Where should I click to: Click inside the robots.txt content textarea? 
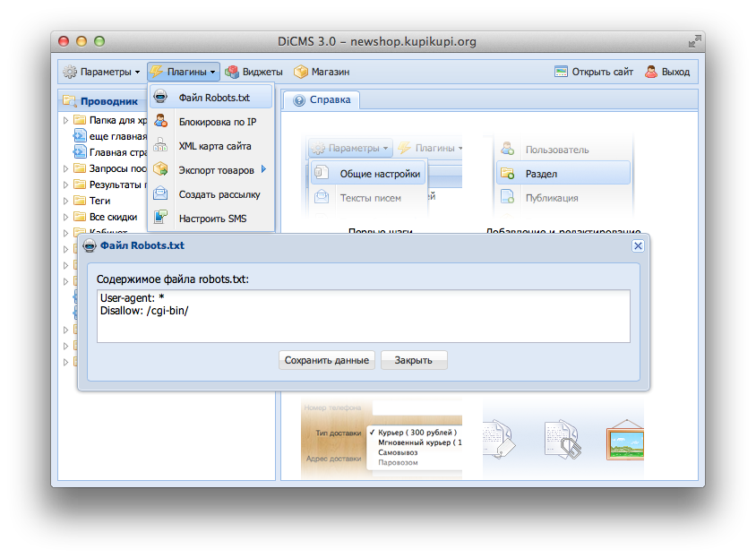(364, 316)
